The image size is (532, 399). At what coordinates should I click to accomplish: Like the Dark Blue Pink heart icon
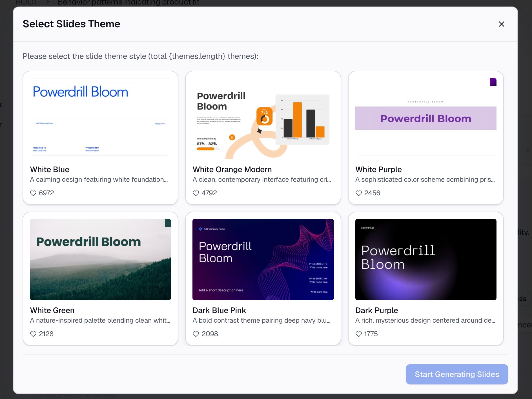click(x=196, y=334)
